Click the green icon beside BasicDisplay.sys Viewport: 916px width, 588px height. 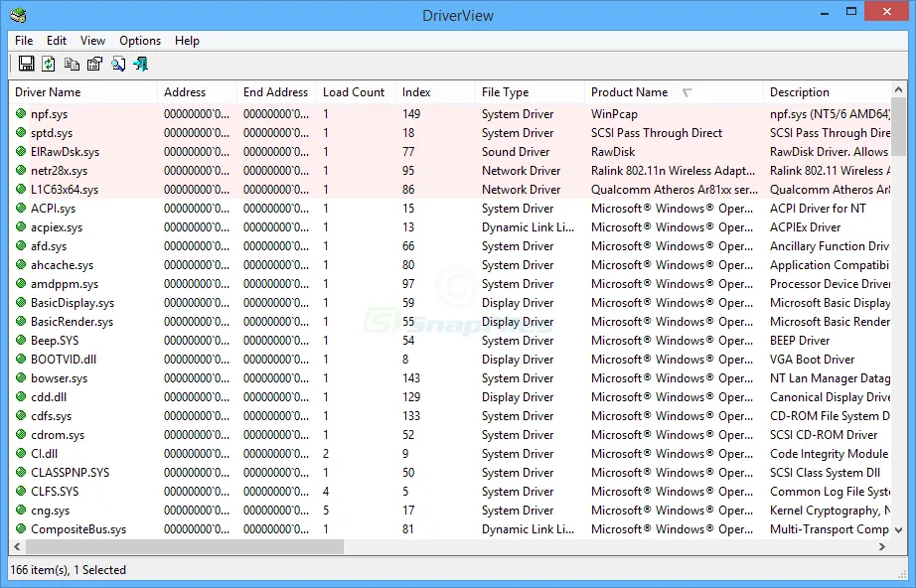pyautogui.click(x=21, y=303)
